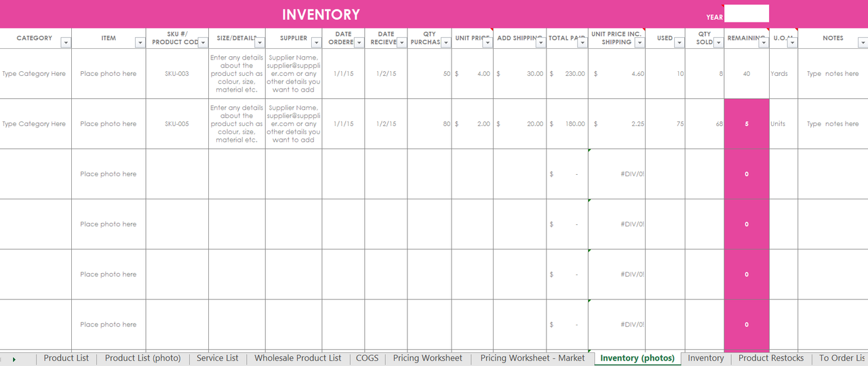
Task: Open the CATEGORY column filter dropdown
Action: point(65,43)
